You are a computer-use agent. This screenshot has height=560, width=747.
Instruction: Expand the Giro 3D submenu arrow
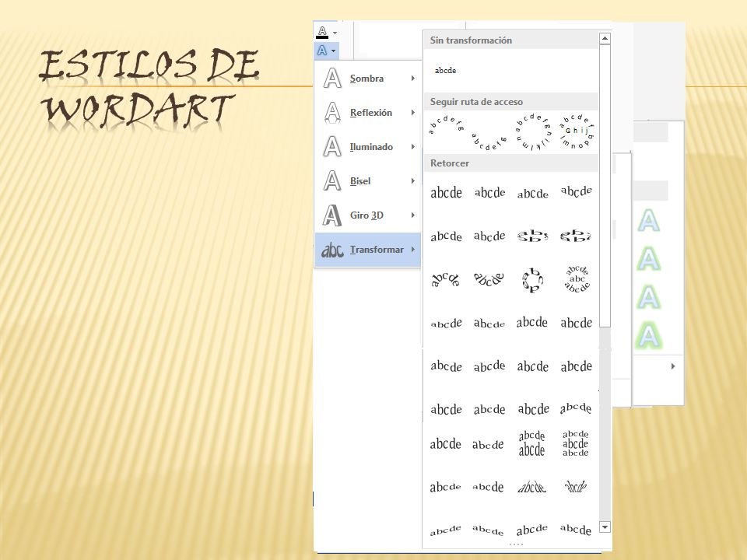click(x=413, y=215)
